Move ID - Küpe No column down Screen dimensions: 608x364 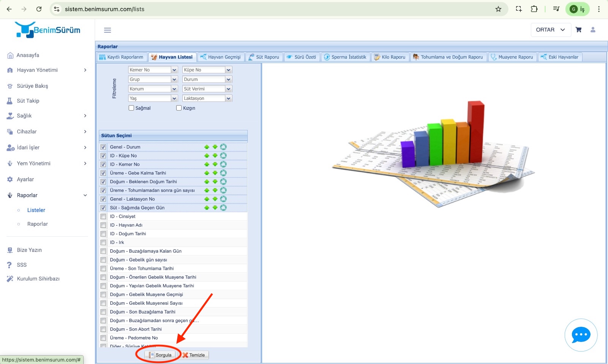(x=215, y=156)
